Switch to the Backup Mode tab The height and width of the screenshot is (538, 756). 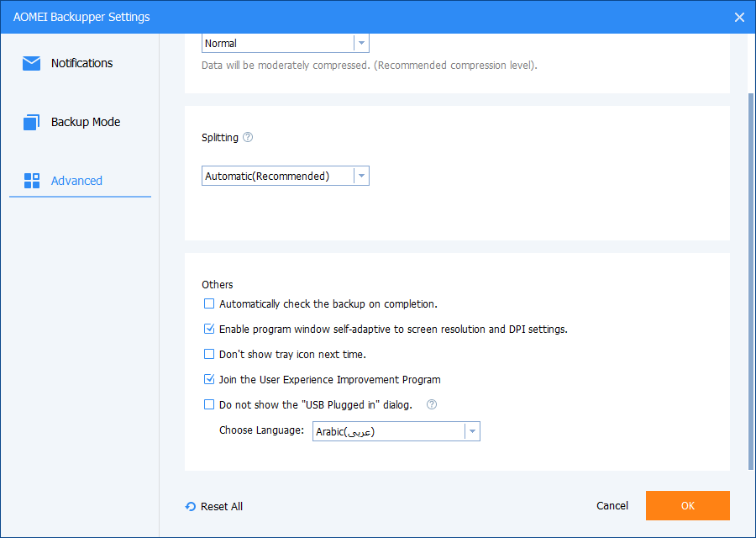80,122
